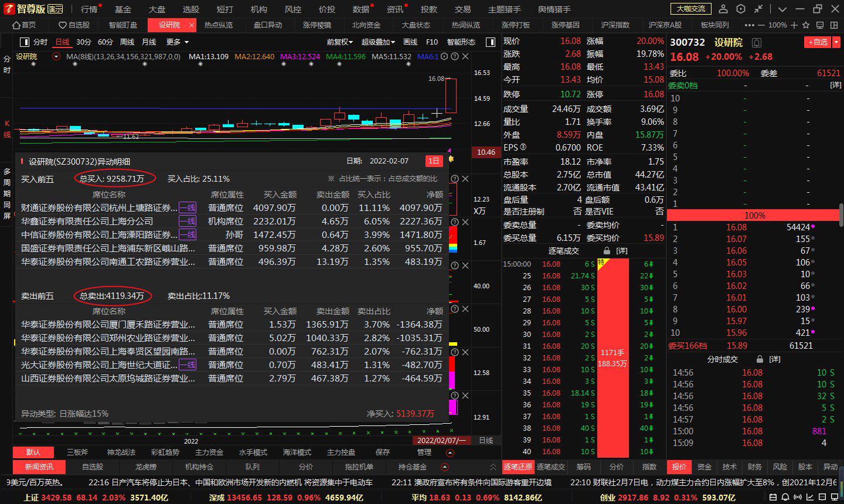The image size is (844, 504).
Task: Switch to the 热点纵览 tab
Action: [x=219, y=25]
